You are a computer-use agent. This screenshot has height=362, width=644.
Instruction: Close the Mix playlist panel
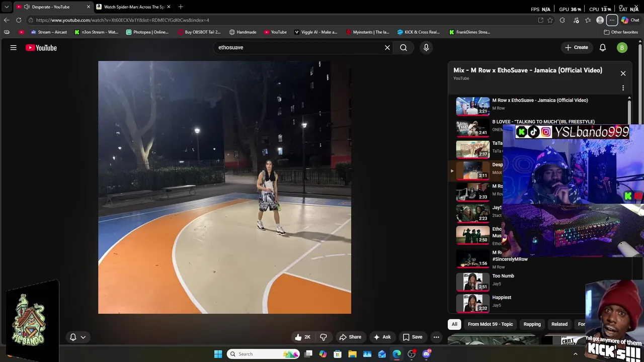[x=623, y=73]
